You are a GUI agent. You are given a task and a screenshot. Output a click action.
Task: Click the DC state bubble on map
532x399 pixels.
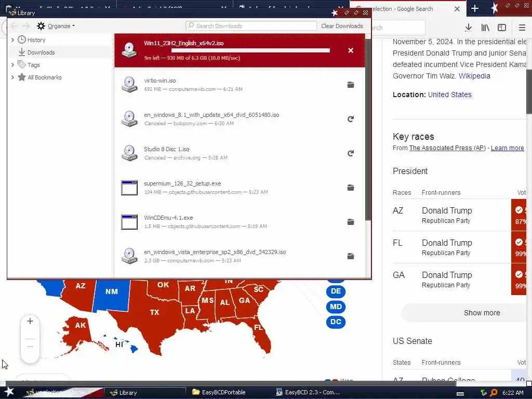pyautogui.click(x=336, y=322)
